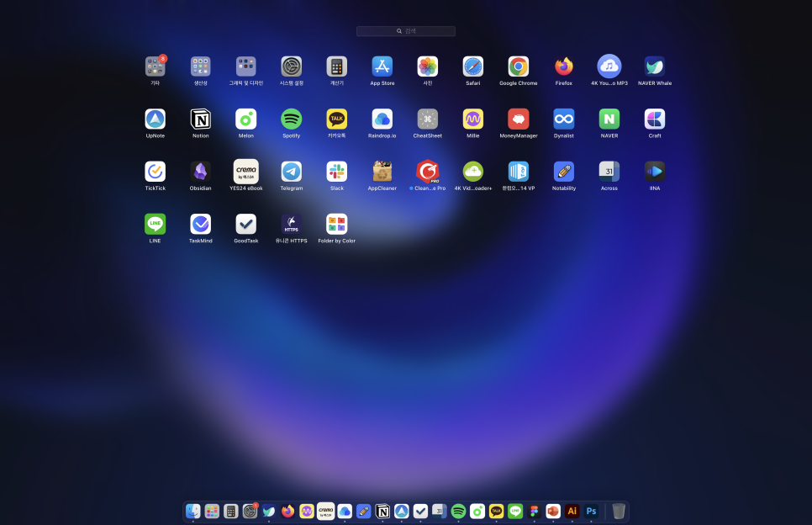Open UpNote from the Dock
The height and width of the screenshot is (525, 812).
[401, 512]
